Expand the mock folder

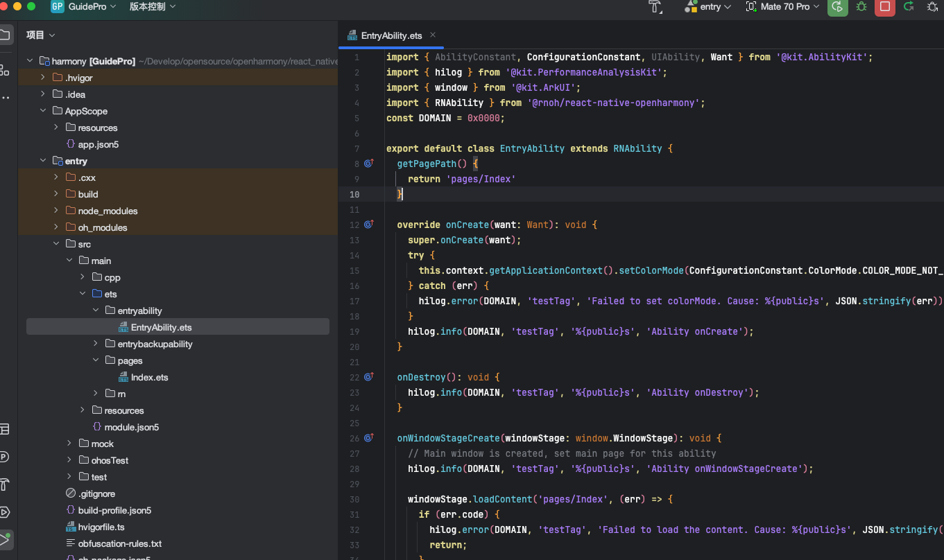69,444
